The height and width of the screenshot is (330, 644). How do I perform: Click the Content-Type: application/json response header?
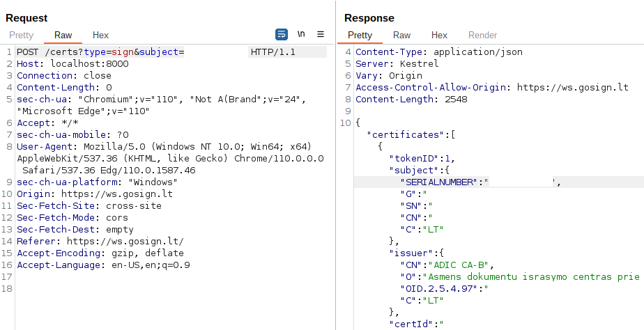439,52
